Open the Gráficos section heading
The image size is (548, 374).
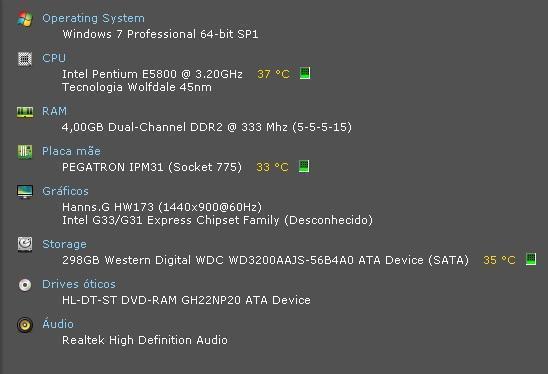point(65,191)
